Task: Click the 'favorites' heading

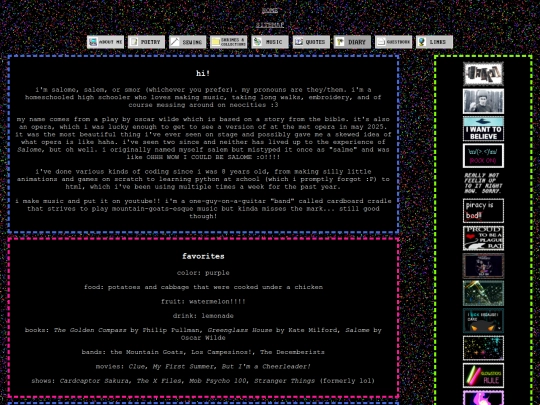Action: point(203,256)
